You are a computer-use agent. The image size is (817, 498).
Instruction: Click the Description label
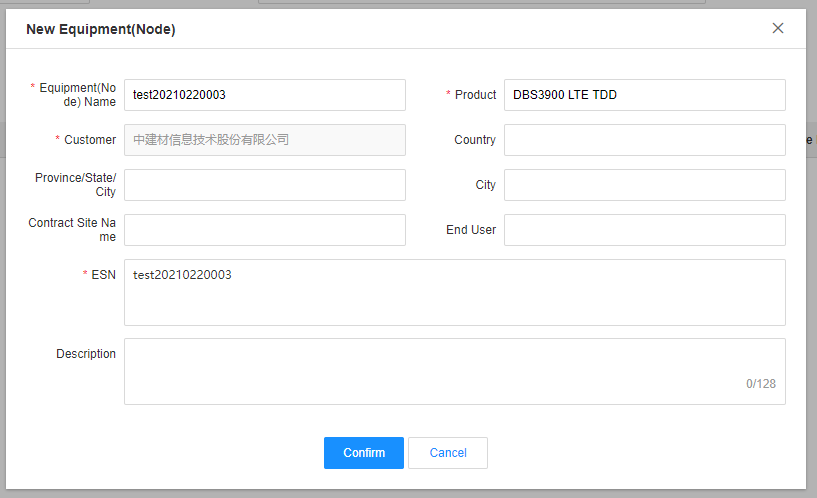click(86, 354)
